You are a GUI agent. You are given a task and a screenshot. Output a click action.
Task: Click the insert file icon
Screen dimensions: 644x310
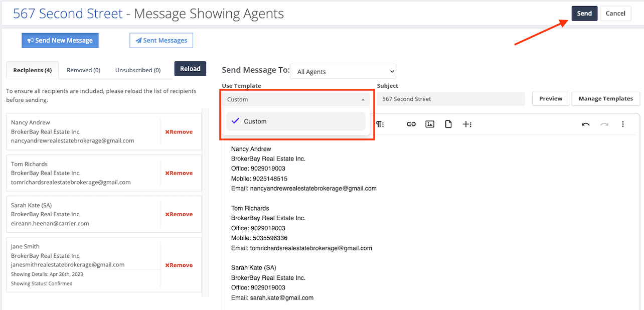(448, 124)
